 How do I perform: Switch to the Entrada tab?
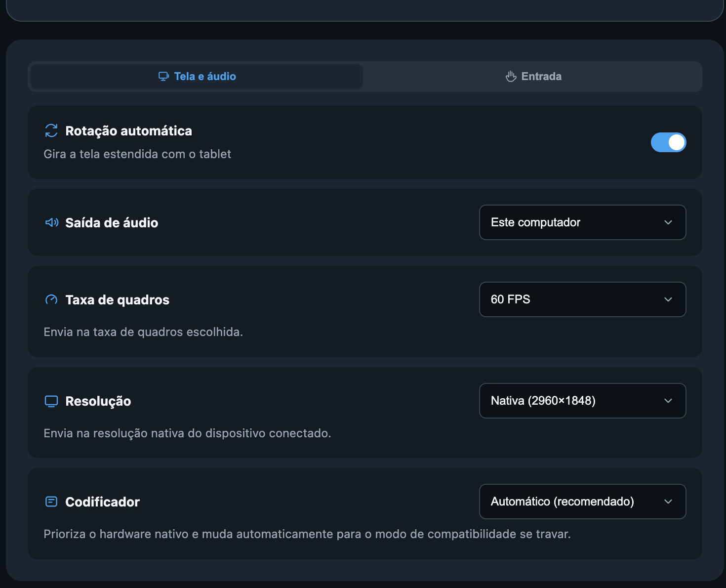(x=533, y=76)
